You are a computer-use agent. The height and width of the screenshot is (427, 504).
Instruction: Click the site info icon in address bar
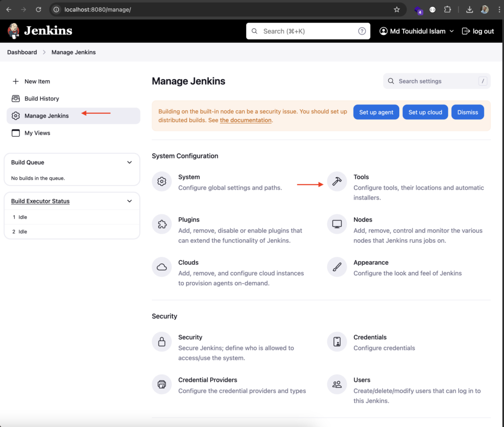(56, 10)
